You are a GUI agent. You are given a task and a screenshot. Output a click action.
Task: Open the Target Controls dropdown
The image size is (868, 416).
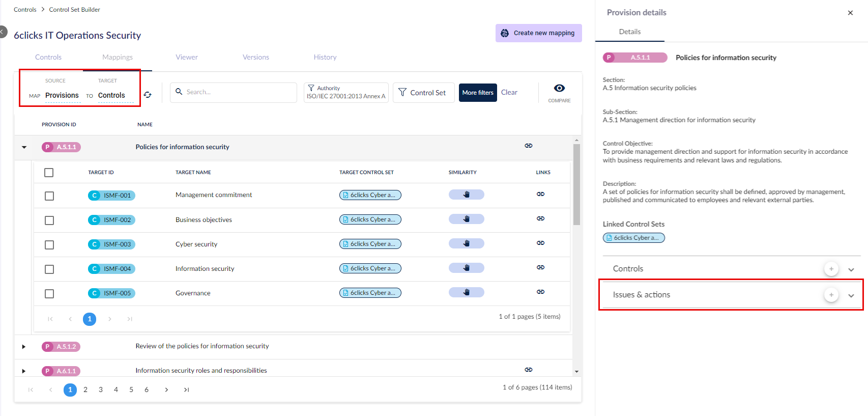(115, 95)
